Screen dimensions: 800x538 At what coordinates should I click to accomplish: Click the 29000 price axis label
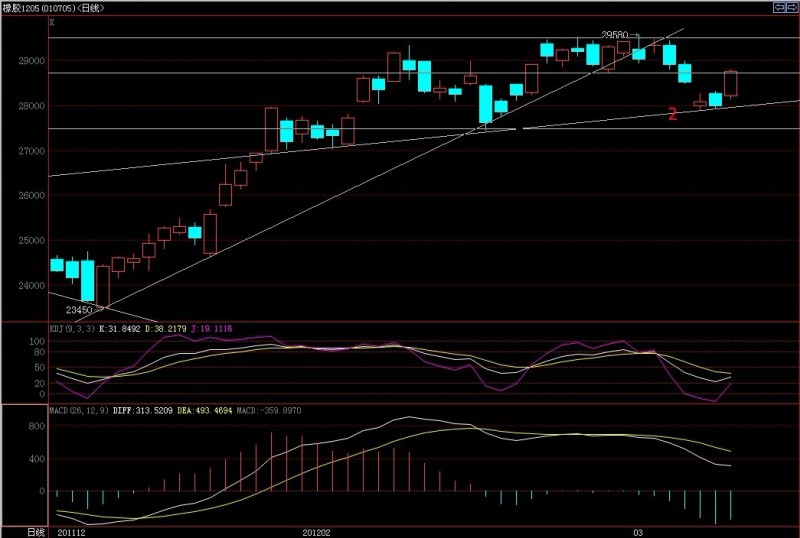[32, 61]
